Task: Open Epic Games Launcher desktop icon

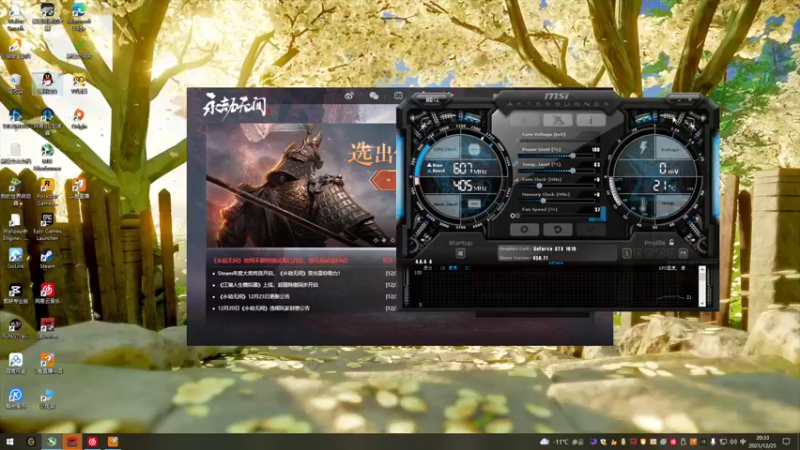Action: pos(47,227)
